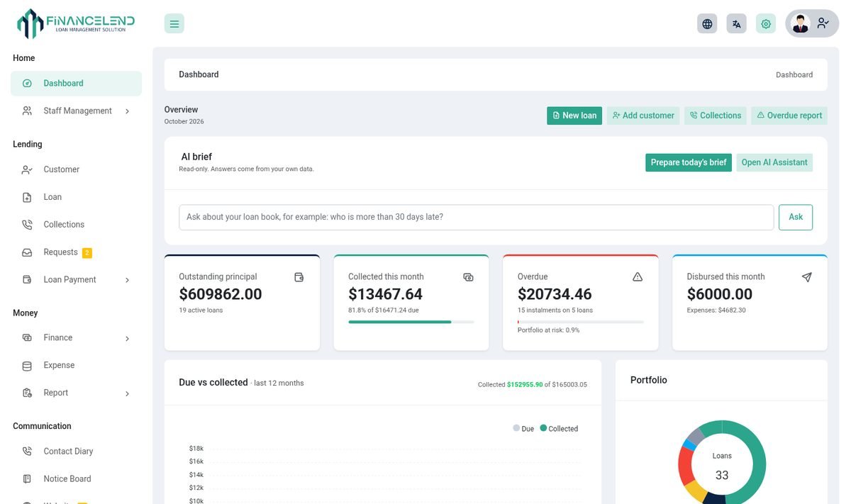Click the Add customer button
851x504 pixels.
pos(643,116)
